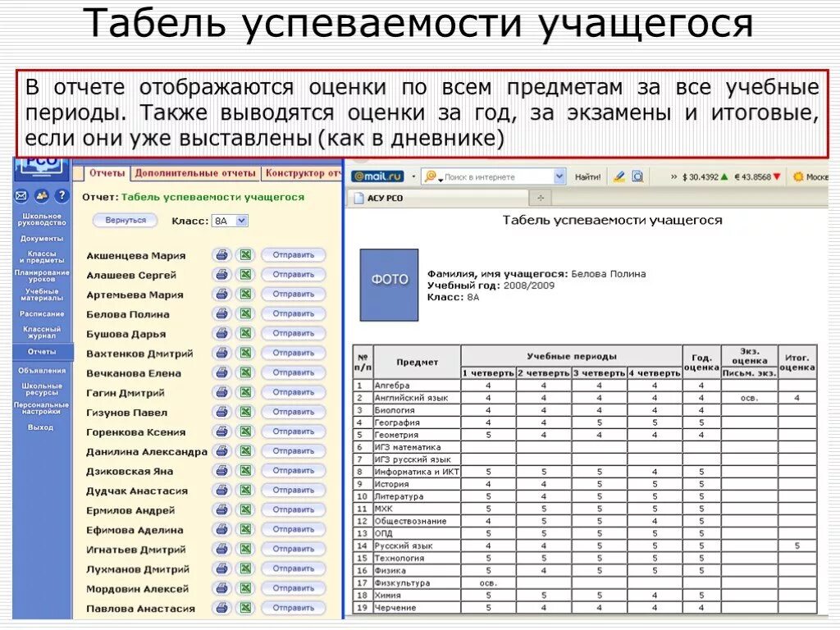This screenshot has width=840, height=630.
Task: Click the Найти! search button
Action: pos(587,177)
